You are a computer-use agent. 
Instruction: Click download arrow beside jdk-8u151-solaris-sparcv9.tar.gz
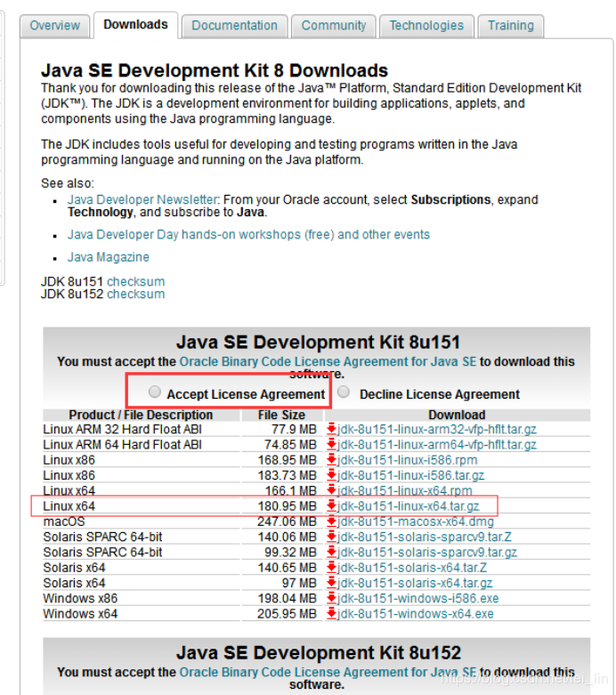pos(331,552)
